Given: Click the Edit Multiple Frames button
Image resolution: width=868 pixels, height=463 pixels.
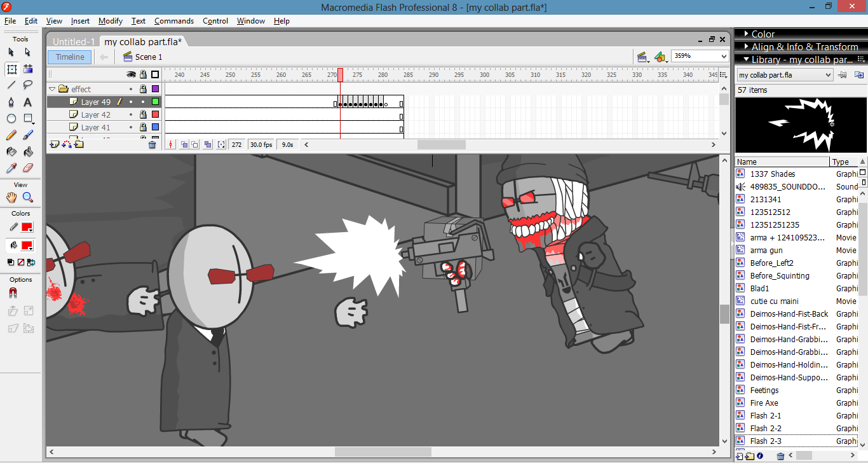Looking at the screenshot, I should tap(208, 144).
